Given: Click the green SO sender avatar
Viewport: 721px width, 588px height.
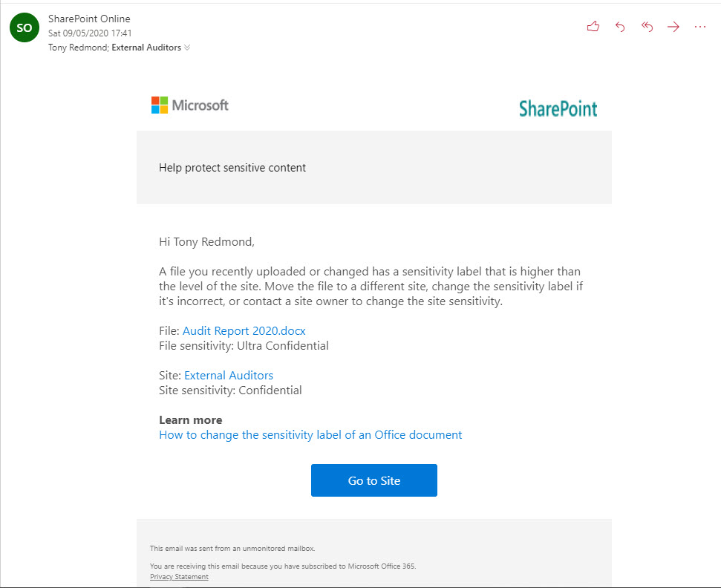Looking at the screenshot, I should tap(25, 27).
